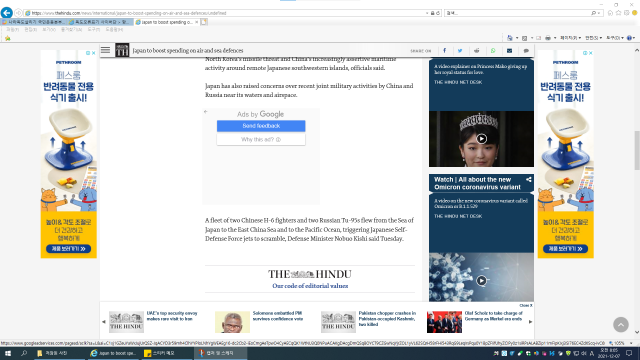Expand the print options dropdown arrow
Screen dimensions: 640x360
(555, 38)
